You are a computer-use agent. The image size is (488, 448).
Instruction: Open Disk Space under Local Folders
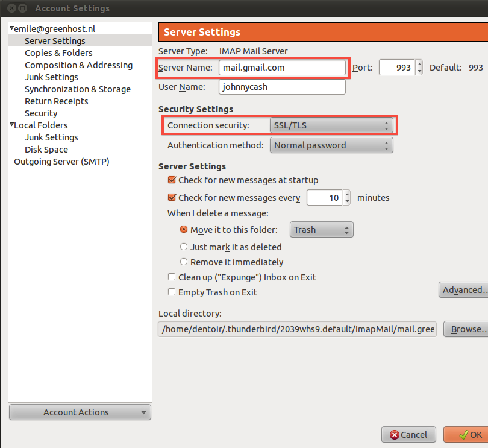point(46,150)
